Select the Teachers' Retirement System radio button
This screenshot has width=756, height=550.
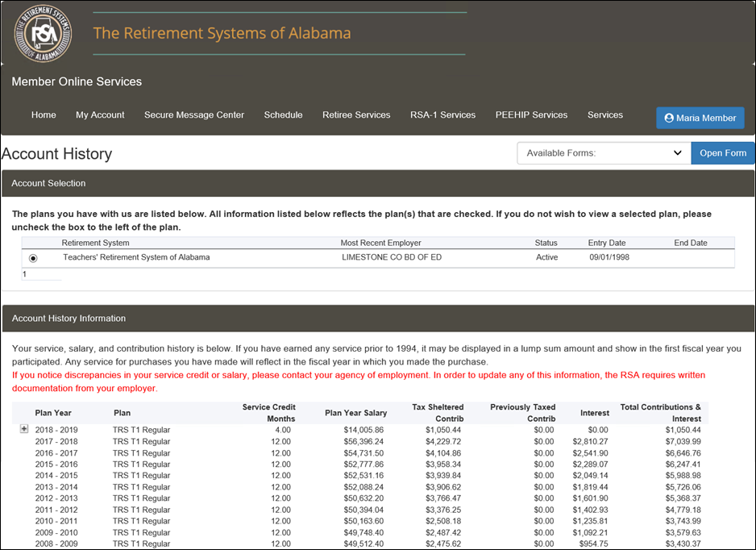point(33,258)
